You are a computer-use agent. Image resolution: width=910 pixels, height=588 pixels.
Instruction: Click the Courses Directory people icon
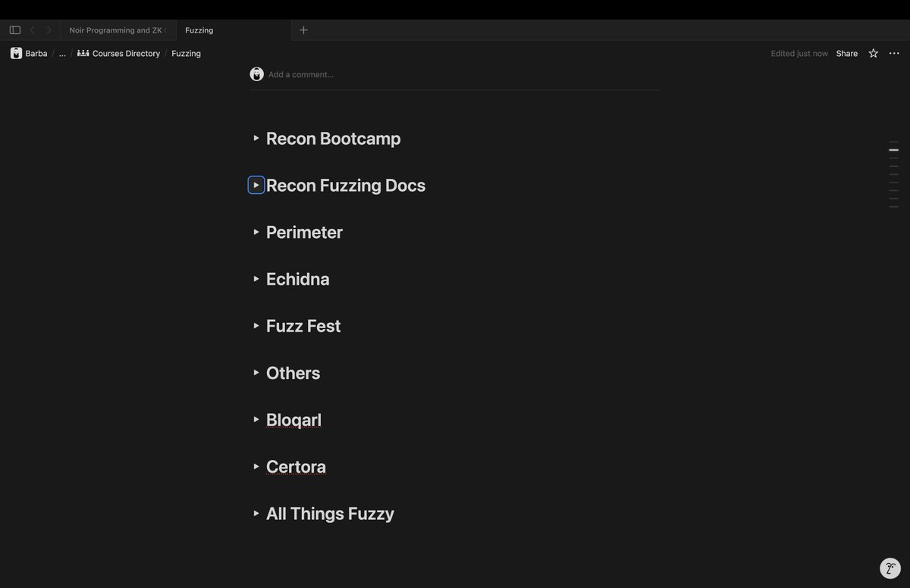coord(83,53)
